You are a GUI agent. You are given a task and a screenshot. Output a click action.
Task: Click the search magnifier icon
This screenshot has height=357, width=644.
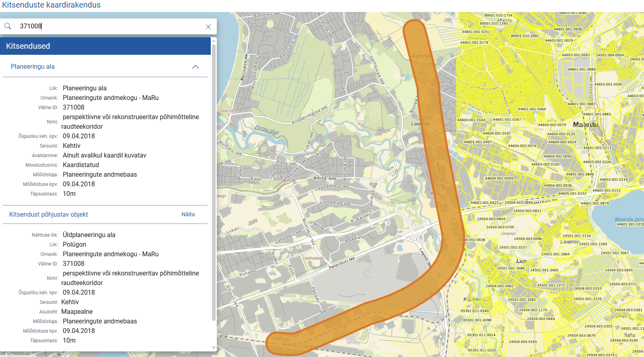8,26
